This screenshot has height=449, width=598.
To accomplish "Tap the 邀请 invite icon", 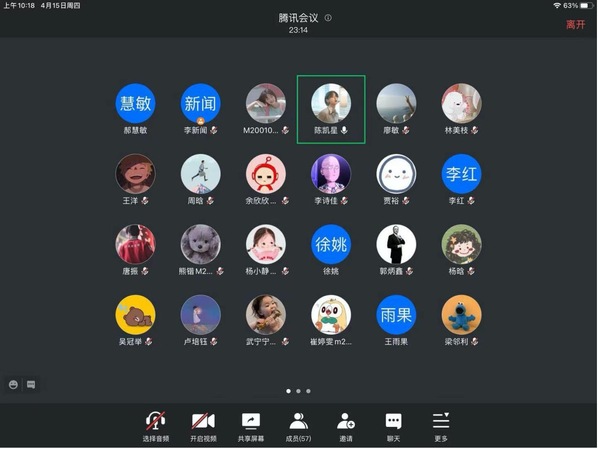I will tap(346, 426).
